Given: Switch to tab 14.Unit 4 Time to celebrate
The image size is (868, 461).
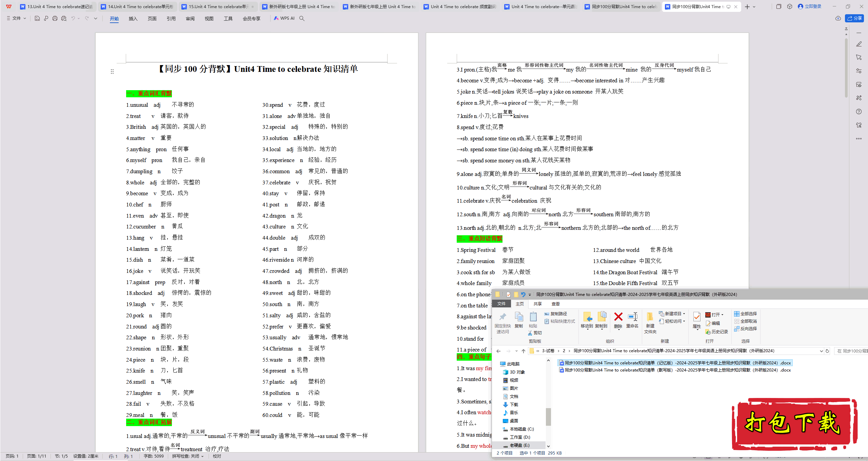Looking at the screenshot, I should (137, 7).
